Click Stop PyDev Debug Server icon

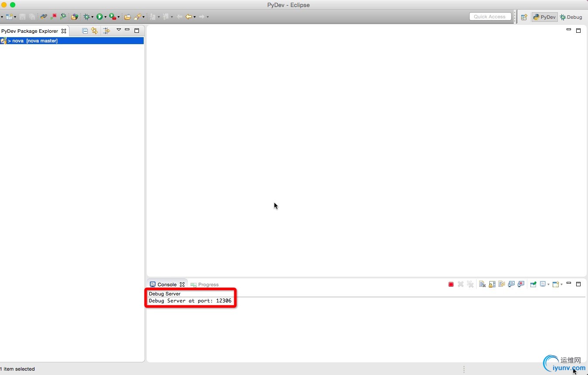[54, 17]
